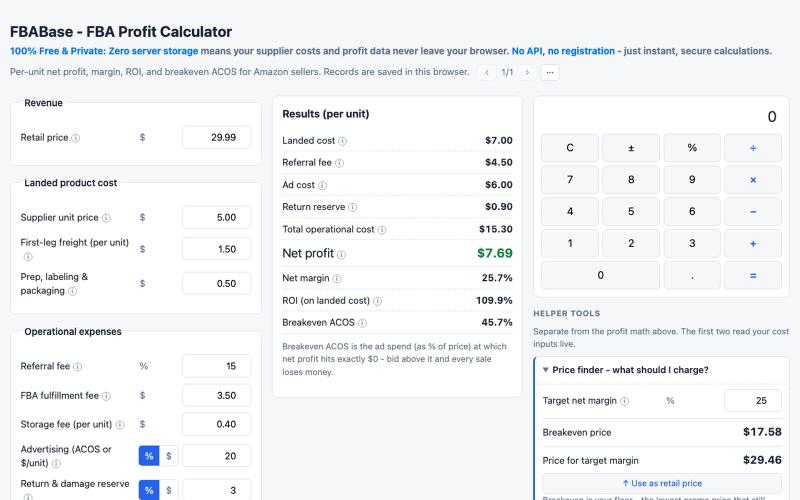The width and height of the screenshot is (800, 500).
Task: Click the $29.46 price for target margin
Action: (x=762, y=460)
